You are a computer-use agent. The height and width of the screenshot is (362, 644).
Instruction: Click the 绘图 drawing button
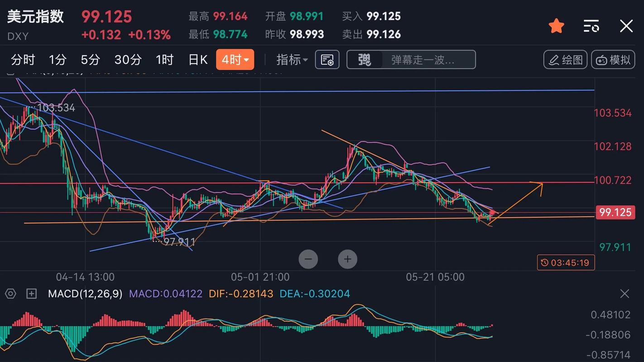[x=565, y=60]
